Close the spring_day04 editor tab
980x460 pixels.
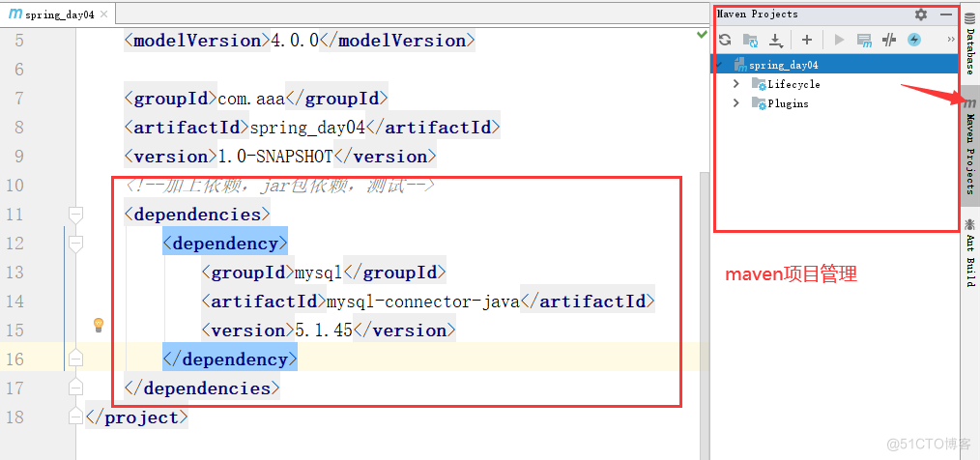pyautogui.click(x=103, y=14)
